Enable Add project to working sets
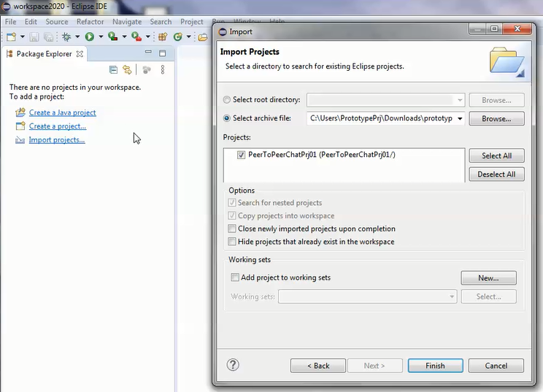The height and width of the screenshot is (392, 543). 235,277
